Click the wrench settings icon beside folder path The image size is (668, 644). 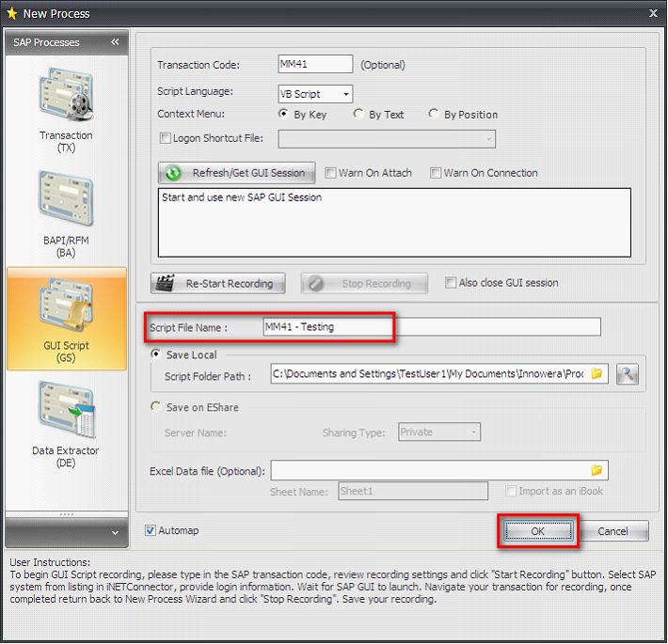(628, 374)
